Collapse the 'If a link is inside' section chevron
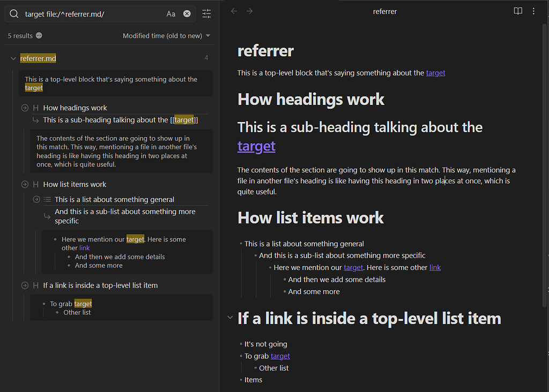The height and width of the screenshot is (392, 549). tap(230, 317)
